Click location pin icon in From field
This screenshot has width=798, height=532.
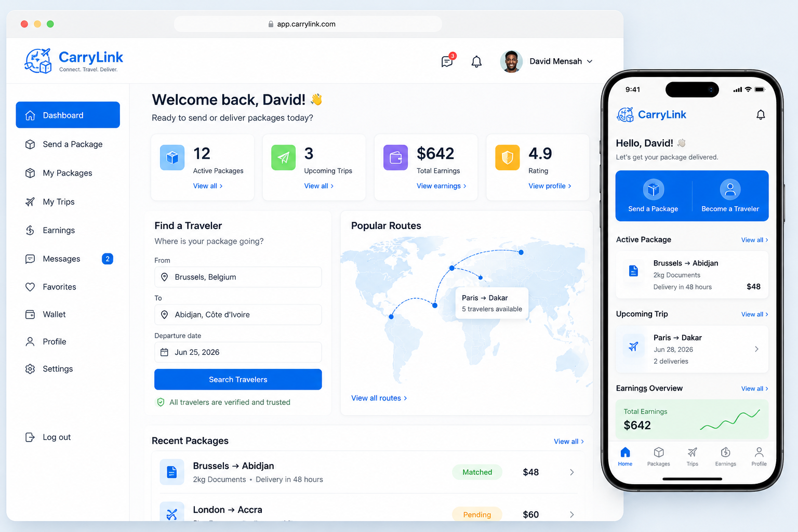[x=164, y=277]
